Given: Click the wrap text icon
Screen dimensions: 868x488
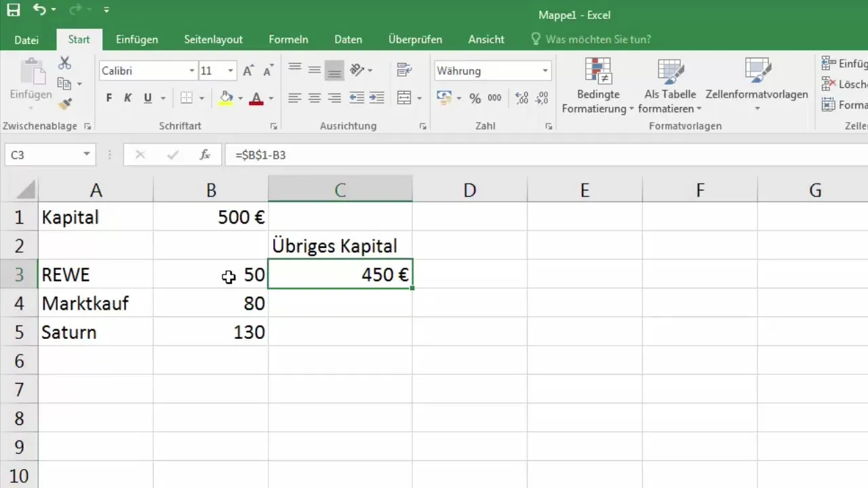Looking at the screenshot, I should [x=405, y=70].
